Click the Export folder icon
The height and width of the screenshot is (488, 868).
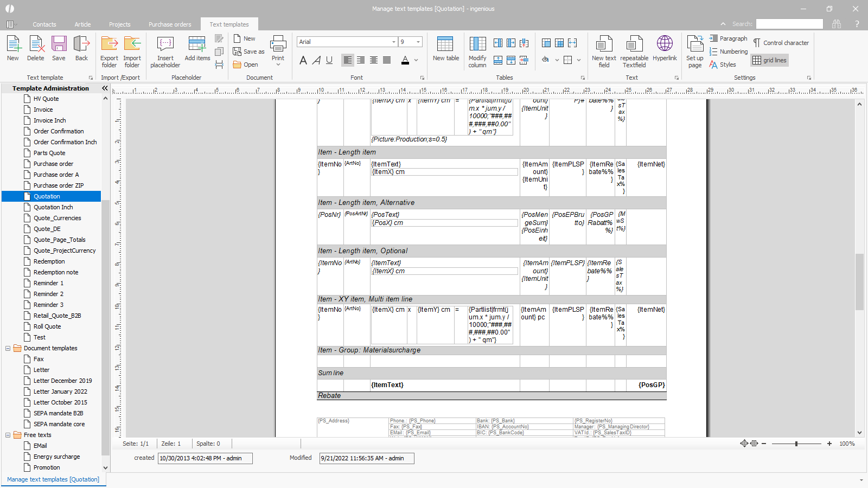pyautogui.click(x=109, y=44)
